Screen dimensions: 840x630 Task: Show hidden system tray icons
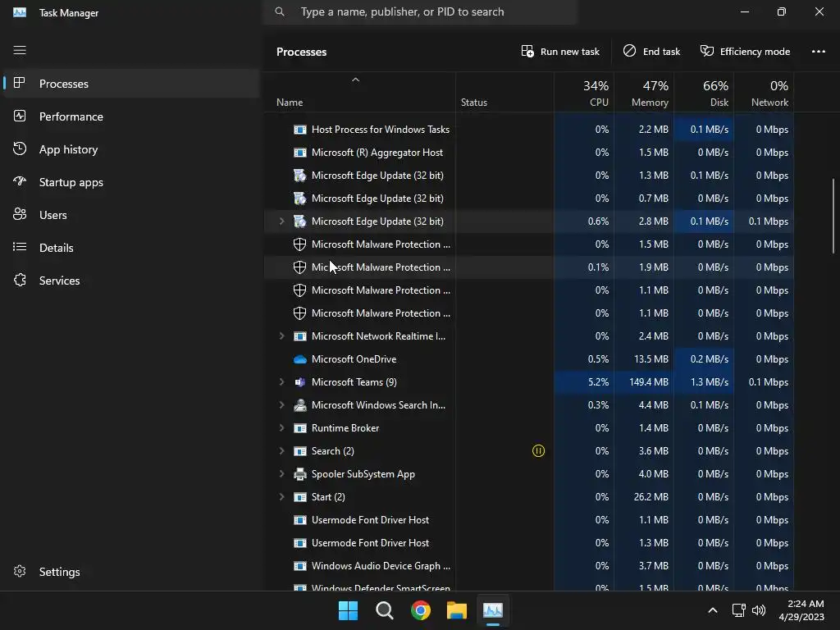[713, 610]
